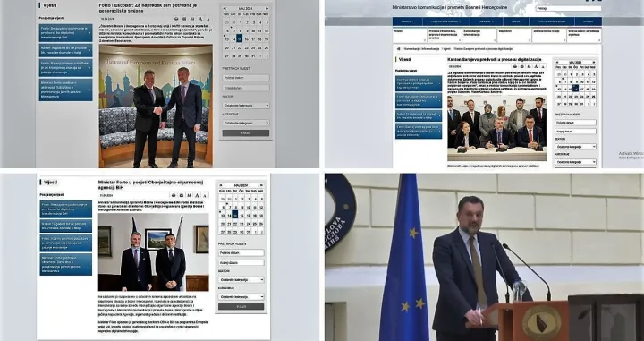Click end date field on Forto i Escobar page
644x341 pixels.
click(246, 88)
